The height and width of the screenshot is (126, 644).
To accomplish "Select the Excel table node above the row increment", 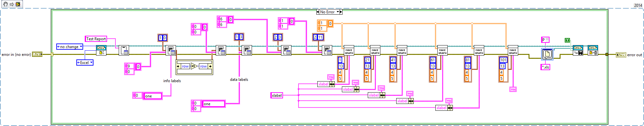I will tap(171, 50).
